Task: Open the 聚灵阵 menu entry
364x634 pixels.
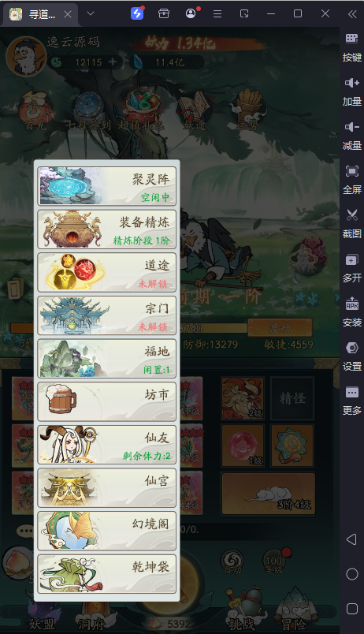Action: tap(107, 186)
